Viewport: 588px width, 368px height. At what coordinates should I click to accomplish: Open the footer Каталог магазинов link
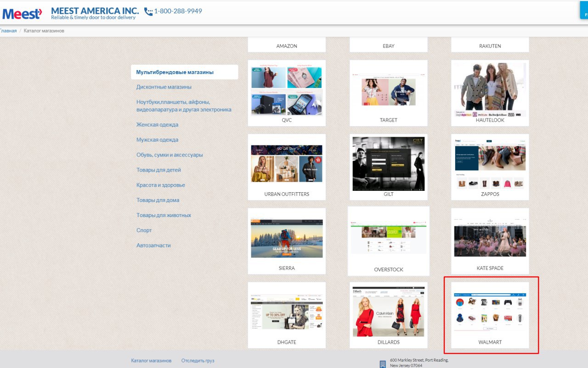click(x=151, y=361)
